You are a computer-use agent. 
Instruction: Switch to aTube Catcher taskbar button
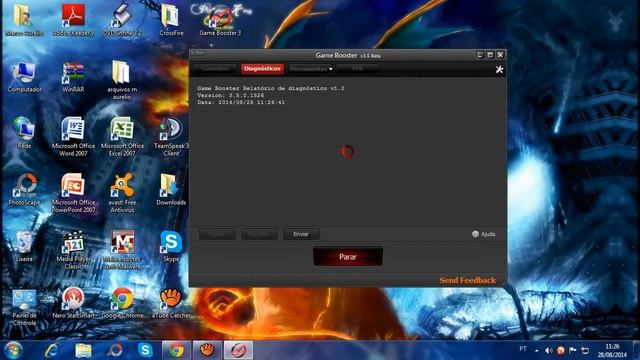(x=207, y=350)
